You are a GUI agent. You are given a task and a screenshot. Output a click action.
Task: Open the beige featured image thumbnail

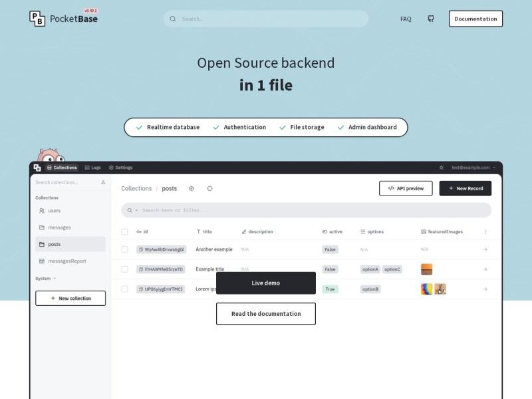coord(440,289)
